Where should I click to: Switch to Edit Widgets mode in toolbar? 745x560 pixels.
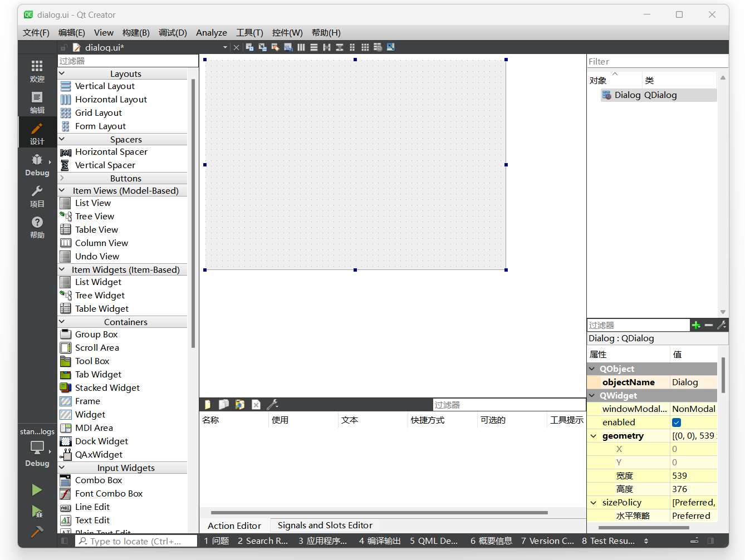tap(249, 47)
